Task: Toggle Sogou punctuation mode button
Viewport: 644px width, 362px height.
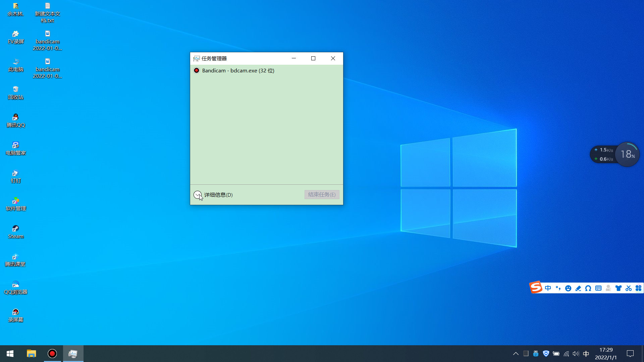Action: 558,288
